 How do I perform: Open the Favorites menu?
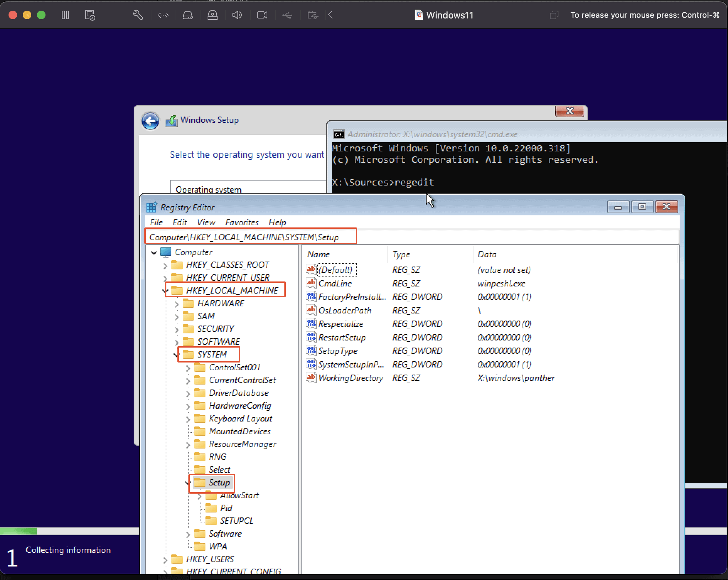pyautogui.click(x=242, y=222)
